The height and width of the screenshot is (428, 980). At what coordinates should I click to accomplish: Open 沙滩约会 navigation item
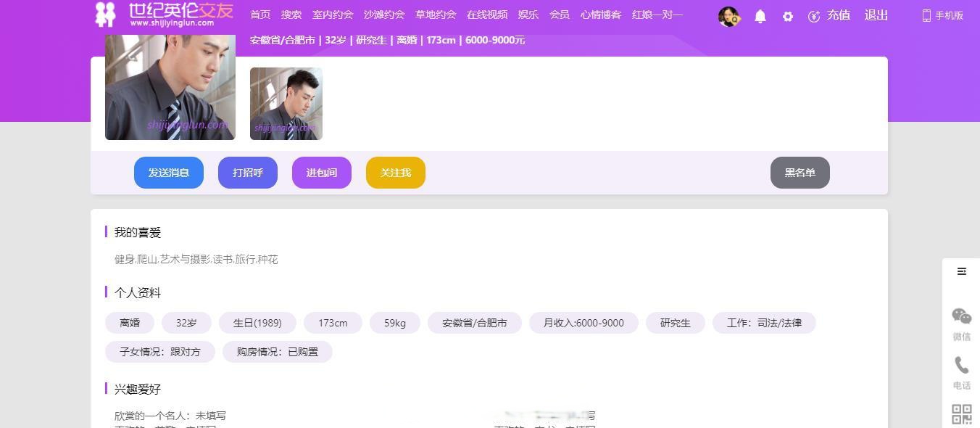click(384, 15)
